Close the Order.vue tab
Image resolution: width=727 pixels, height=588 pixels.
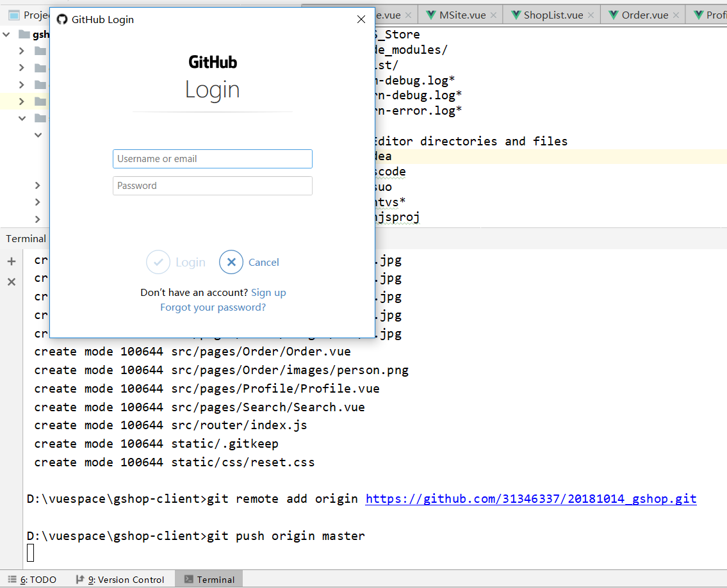point(676,15)
